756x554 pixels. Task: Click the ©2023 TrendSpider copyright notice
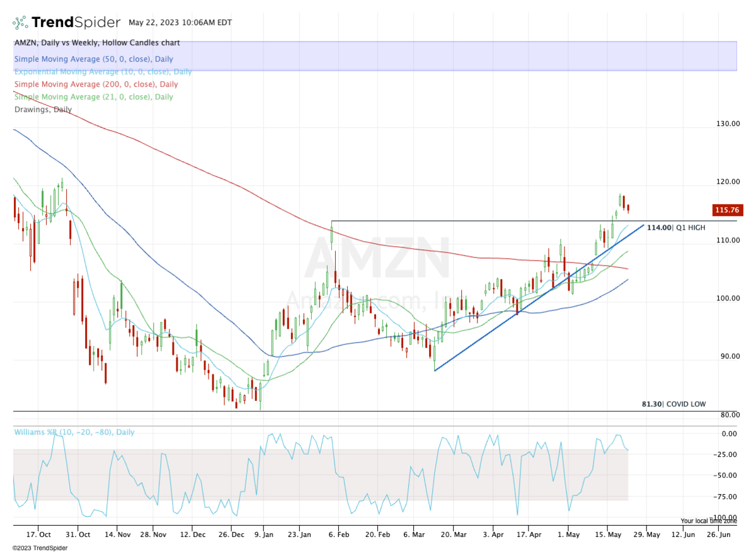40,547
